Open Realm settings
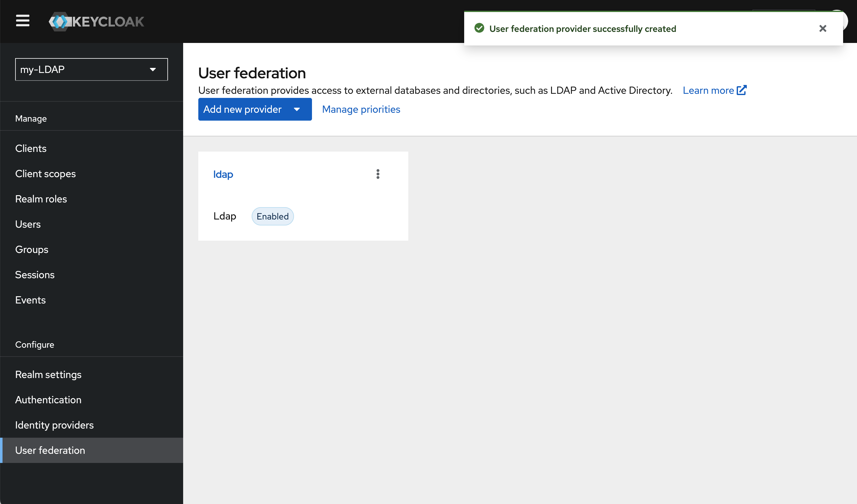This screenshot has width=857, height=504. click(48, 375)
